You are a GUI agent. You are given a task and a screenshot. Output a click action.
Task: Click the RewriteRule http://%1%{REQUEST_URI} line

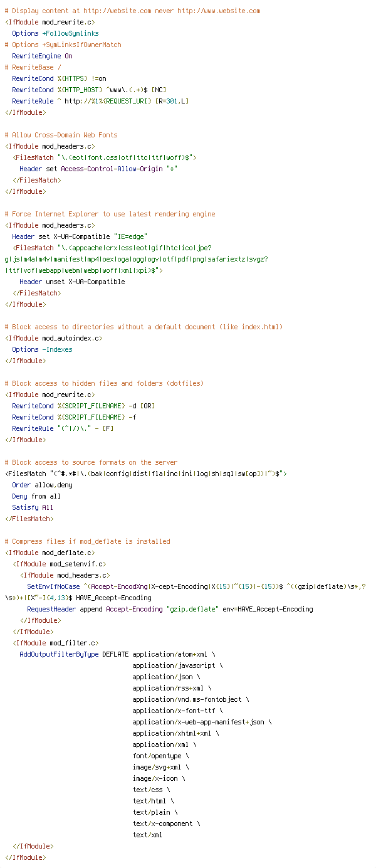(100, 101)
